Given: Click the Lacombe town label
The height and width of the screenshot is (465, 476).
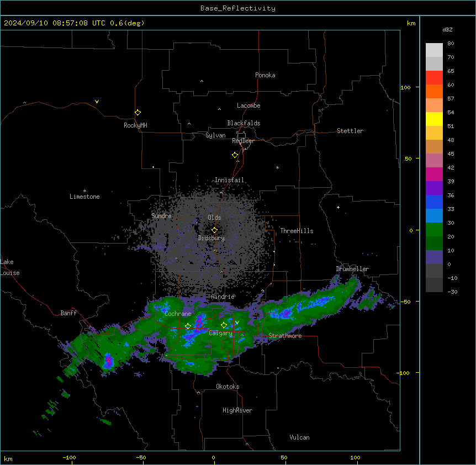Looking at the screenshot, I should pos(248,105).
